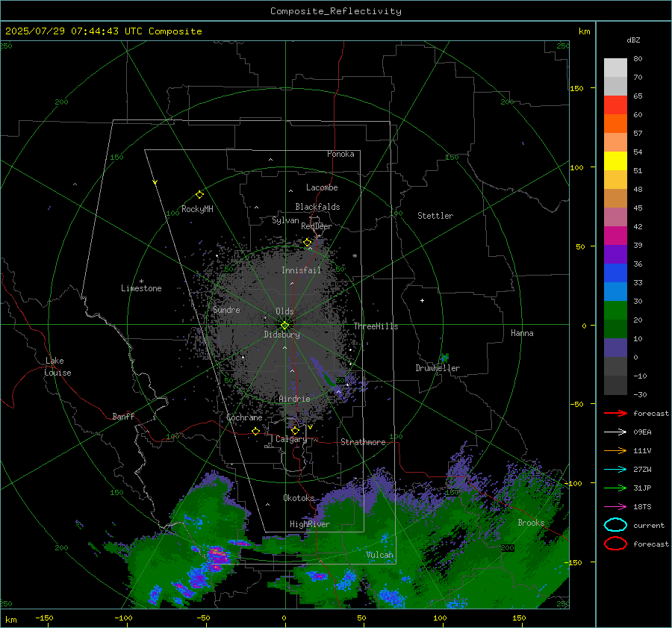
Task: Click the cyan current ellipse icon
Action: click(615, 525)
